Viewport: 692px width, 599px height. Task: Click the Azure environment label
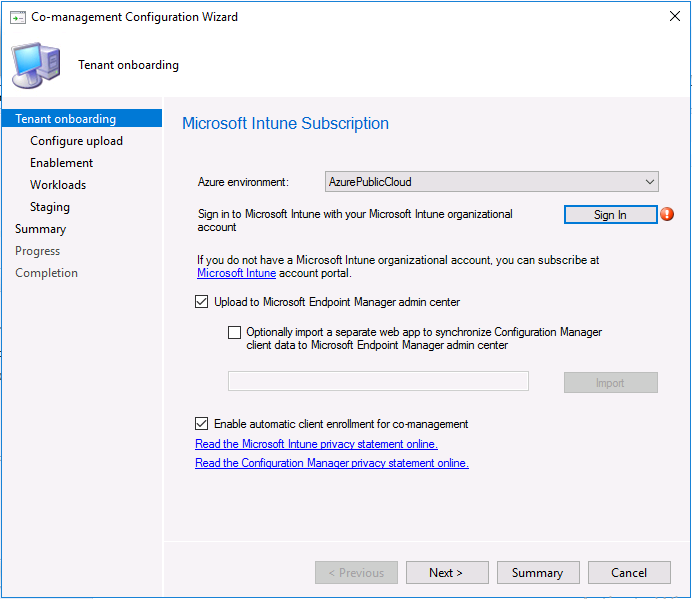tap(243, 182)
